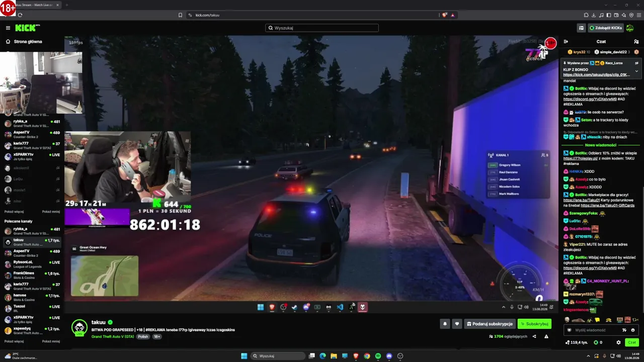The image size is (644, 362).
Task: Open Discord from the Windows taskbar
Action: pos(389,356)
